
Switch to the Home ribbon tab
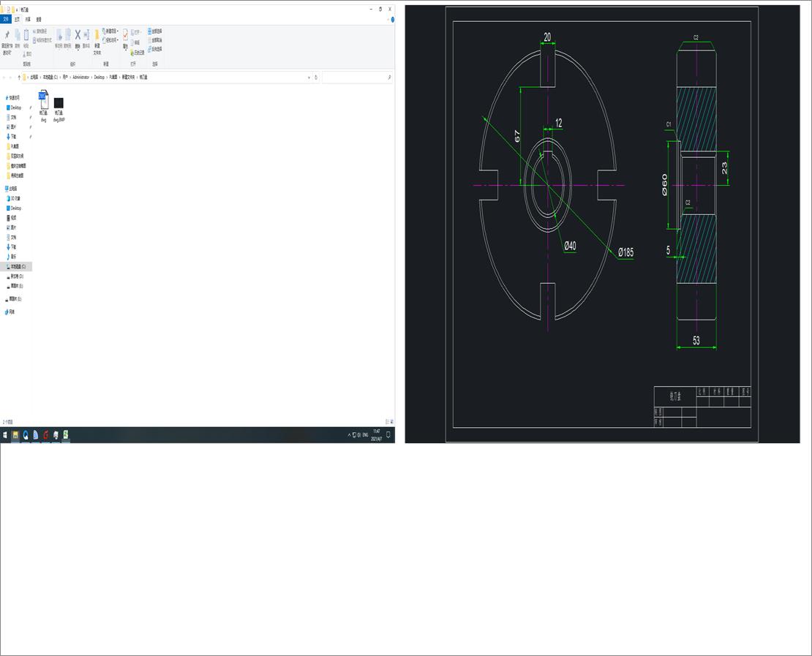coord(17,19)
